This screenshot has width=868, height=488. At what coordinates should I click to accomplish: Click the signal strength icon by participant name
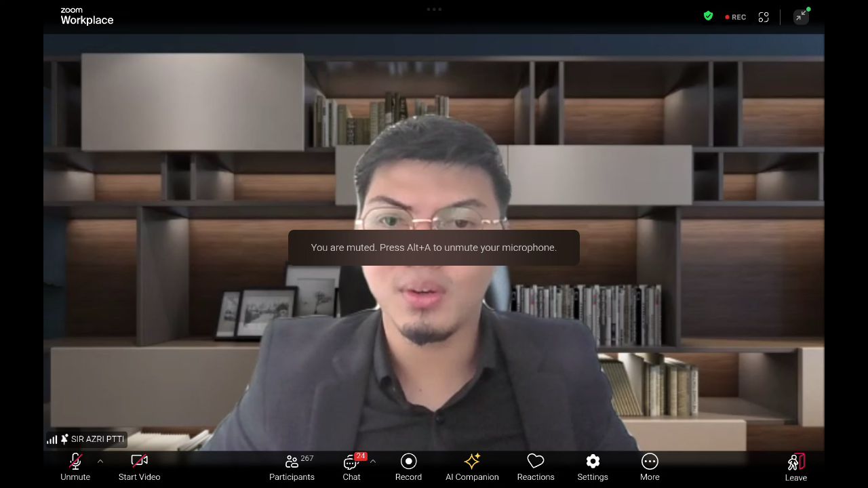tap(52, 440)
